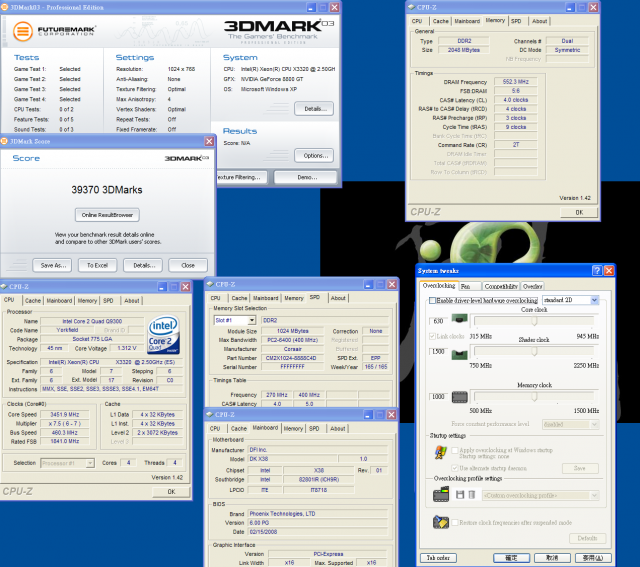The width and height of the screenshot is (640, 567).
Task: Click the Tab order button
Action: 438,558
